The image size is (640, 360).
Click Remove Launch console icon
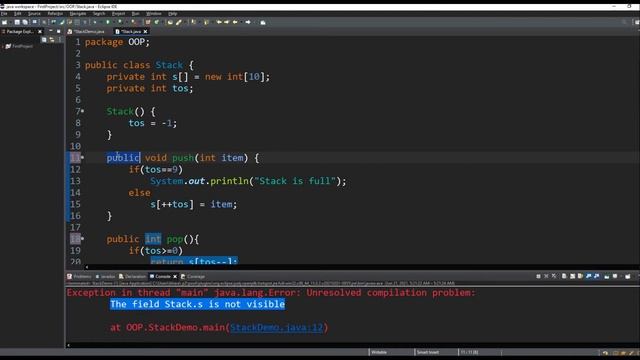click(546, 276)
